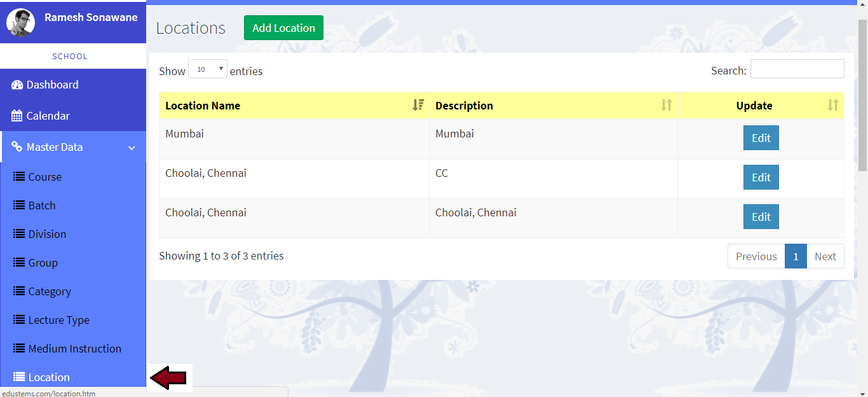
Task: Open the show entries count dropdown
Action: (x=208, y=69)
